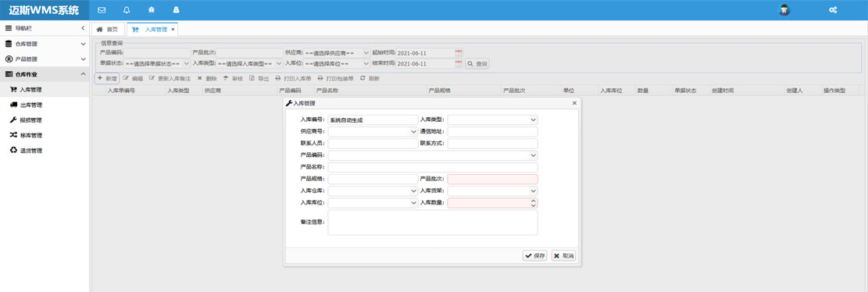Click 打印包装单 in the toolbar
Image resolution: width=868 pixels, height=292 pixels.
tap(335, 79)
